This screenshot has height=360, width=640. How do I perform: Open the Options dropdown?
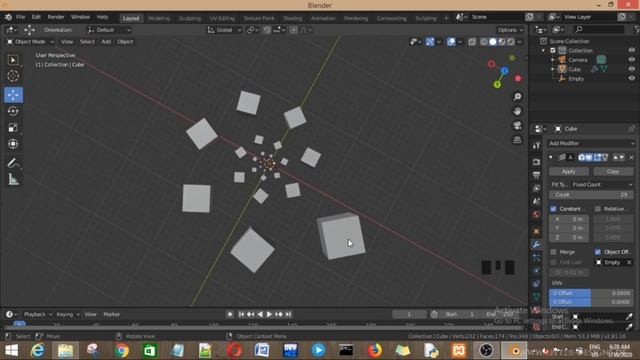coord(510,30)
